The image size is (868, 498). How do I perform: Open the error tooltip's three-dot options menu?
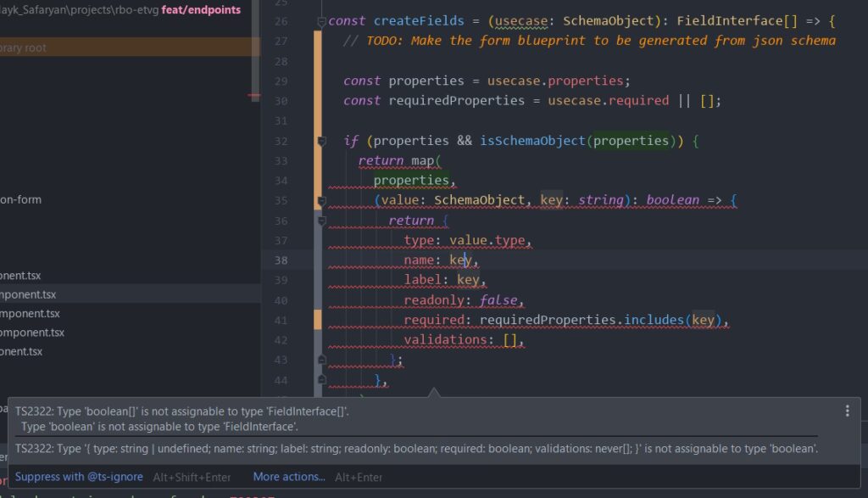pos(847,411)
